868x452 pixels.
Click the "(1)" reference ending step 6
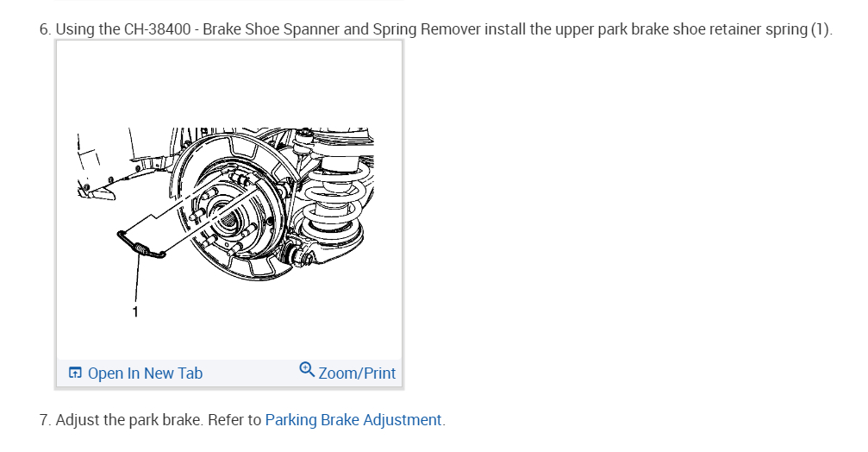[821, 29]
